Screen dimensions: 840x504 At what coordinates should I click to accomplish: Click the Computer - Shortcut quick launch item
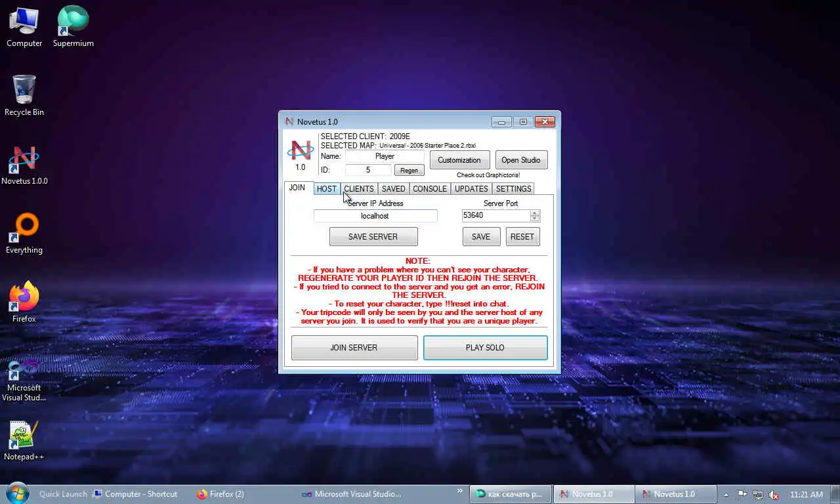click(135, 494)
